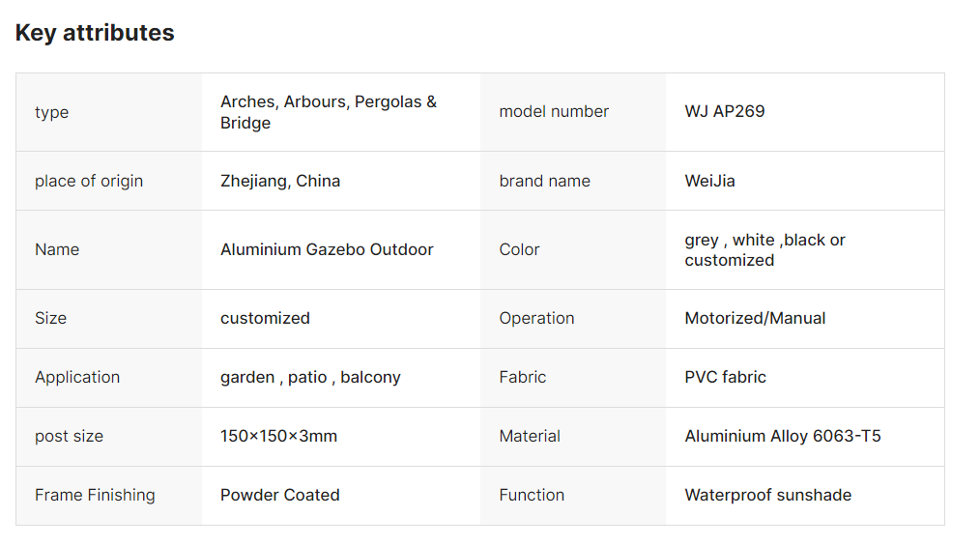Screen dimensions: 980x546
Task: Click the Arches, Arbours, Pergolas & Bridge value
Action: 329,112
